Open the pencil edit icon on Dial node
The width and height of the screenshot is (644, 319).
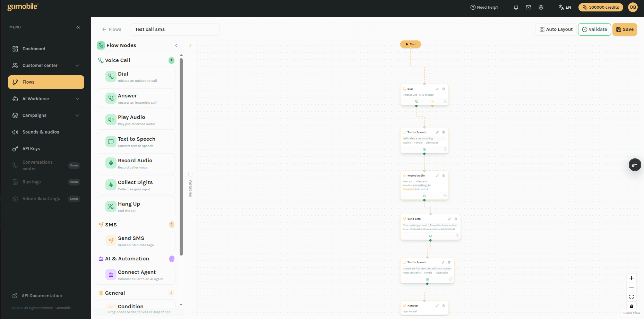438,89
